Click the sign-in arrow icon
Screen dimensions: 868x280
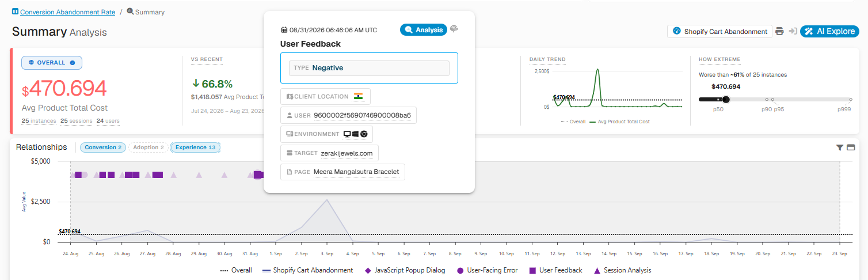pyautogui.click(x=793, y=31)
